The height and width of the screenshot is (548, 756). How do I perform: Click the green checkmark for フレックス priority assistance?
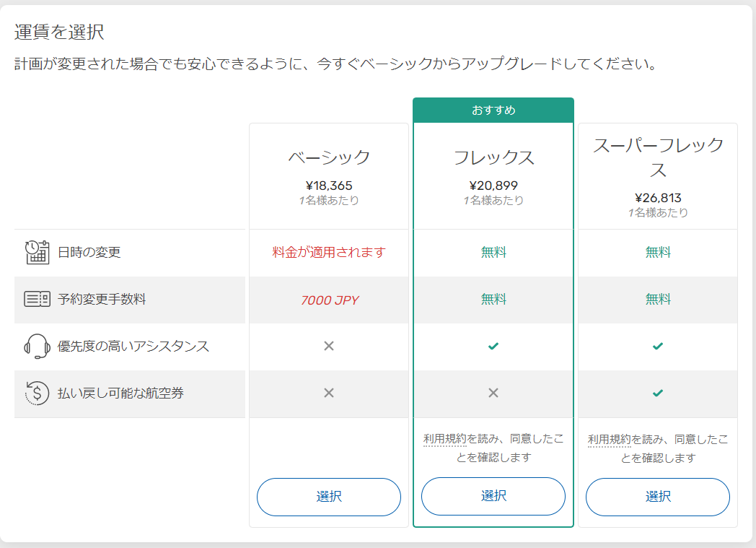pyautogui.click(x=493, y=347)
